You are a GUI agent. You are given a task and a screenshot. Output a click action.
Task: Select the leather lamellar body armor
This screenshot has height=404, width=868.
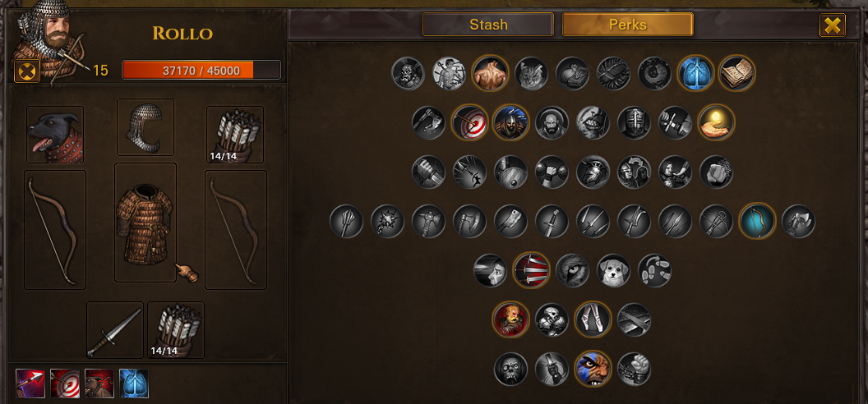tap(145, 223)
